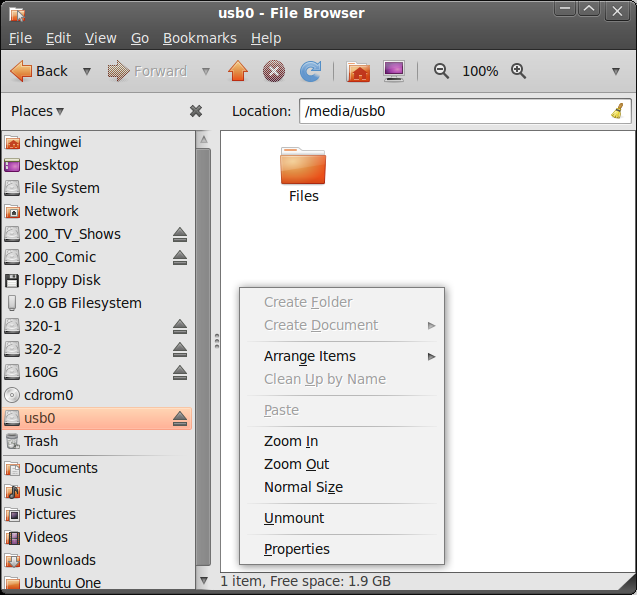Clear the location bar with the broom icon
Viewport: 637px width, 595px height.
click(x=618, y=111)
